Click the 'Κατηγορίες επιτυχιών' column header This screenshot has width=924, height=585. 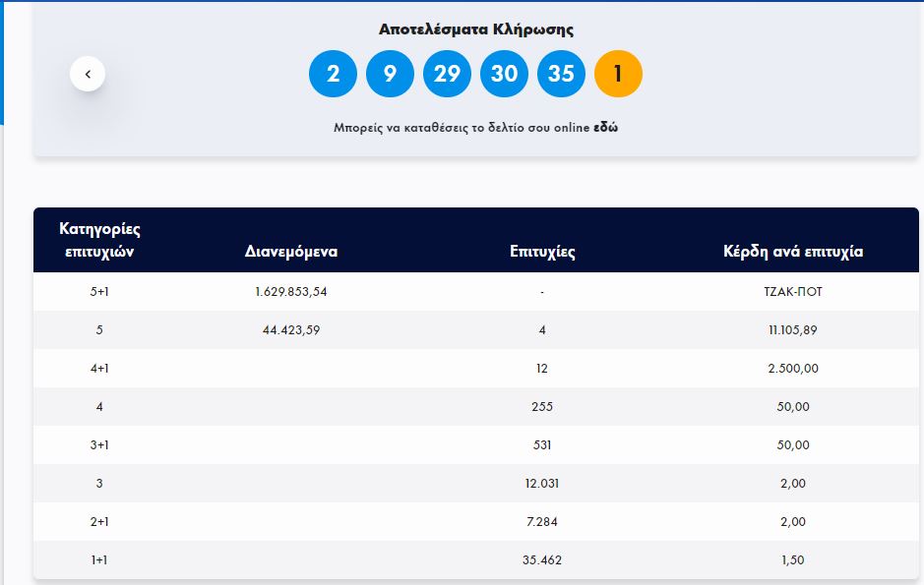point(99,240)
